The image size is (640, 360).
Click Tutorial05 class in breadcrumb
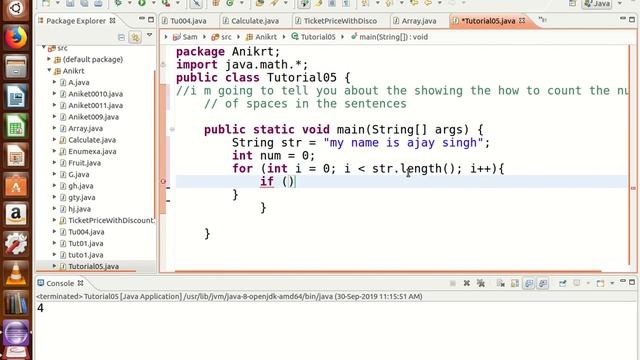tap(313, 37)
